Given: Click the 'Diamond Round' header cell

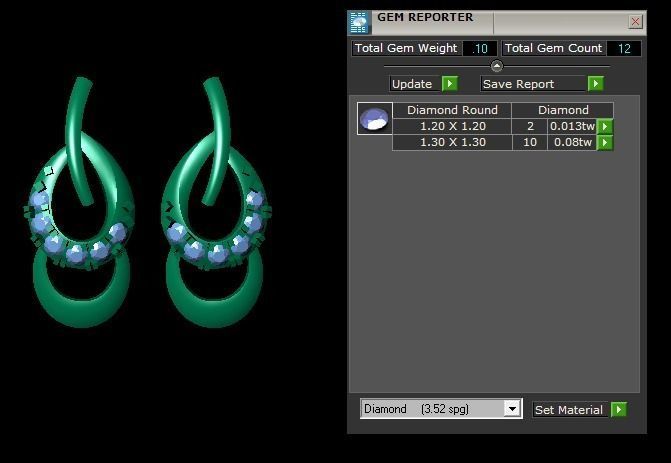Looking at the screenshot, I should [452, 110].
